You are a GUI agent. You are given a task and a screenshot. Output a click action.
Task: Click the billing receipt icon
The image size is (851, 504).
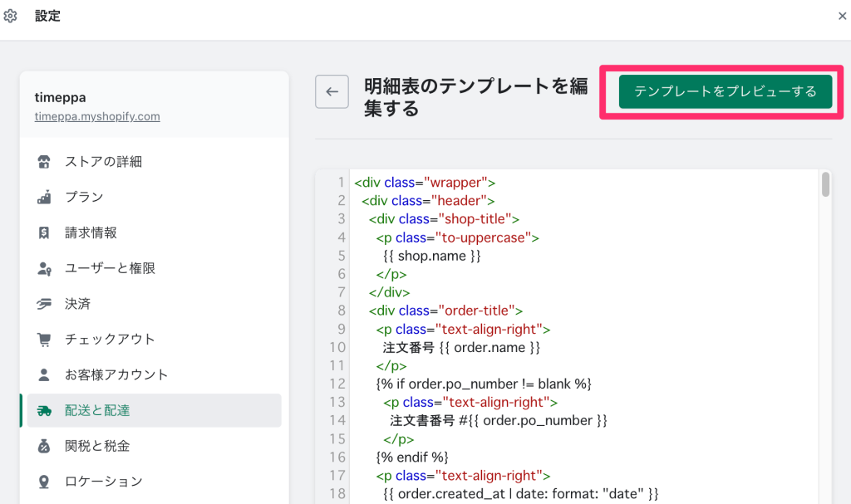[45, 233]
